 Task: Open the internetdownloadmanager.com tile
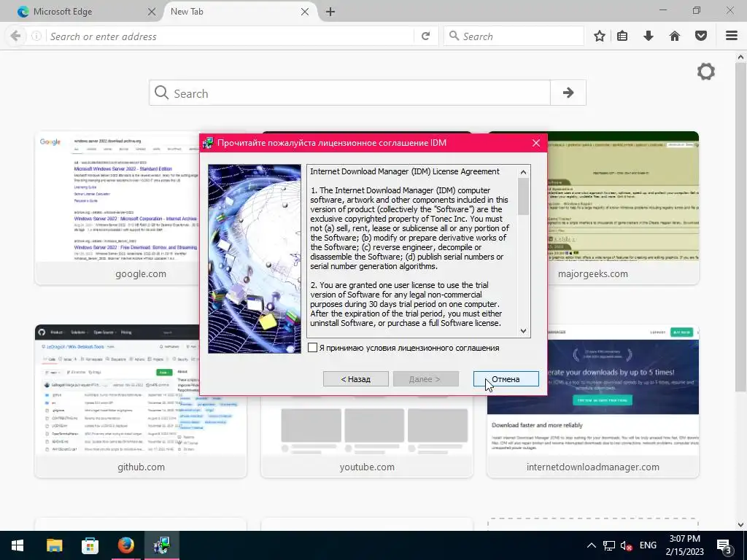coord(592,402)
